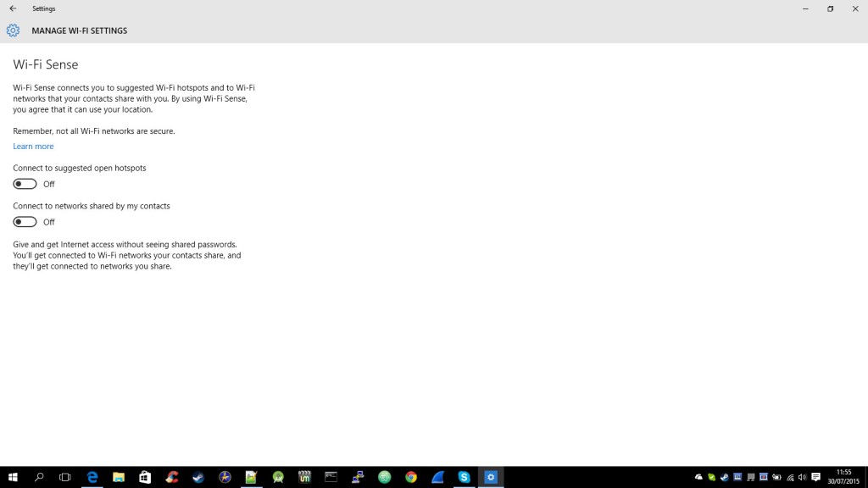Click the Learn more link
Image resolution: width=868 pixels, height=488 pixels.
click(33, 147)
